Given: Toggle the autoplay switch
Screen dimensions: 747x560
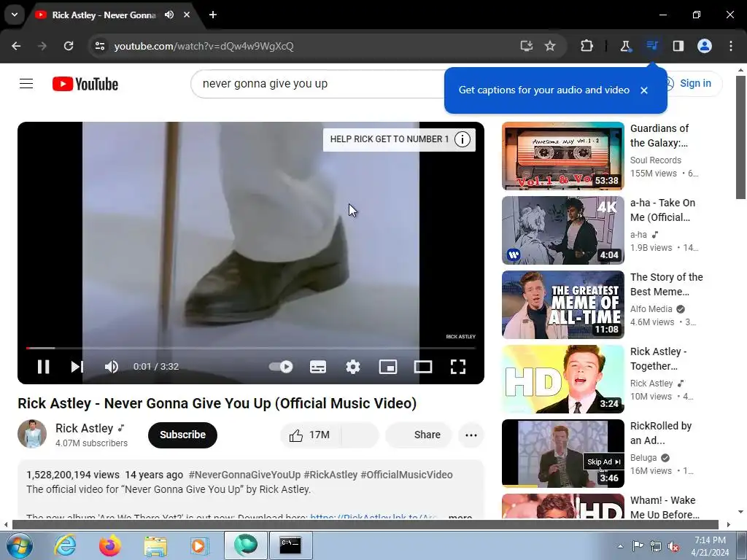Looking at the screenshot, I should pyautogui.click(x=281, y=367).
